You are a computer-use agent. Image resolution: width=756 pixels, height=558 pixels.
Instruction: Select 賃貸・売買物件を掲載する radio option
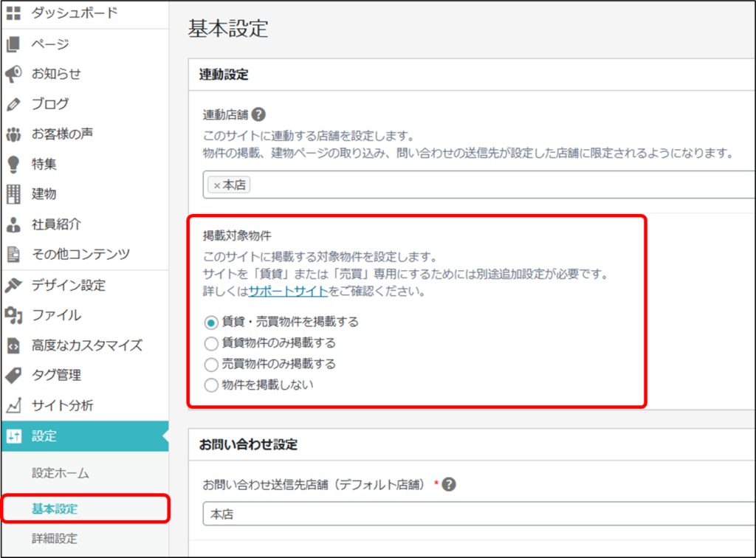211,322
